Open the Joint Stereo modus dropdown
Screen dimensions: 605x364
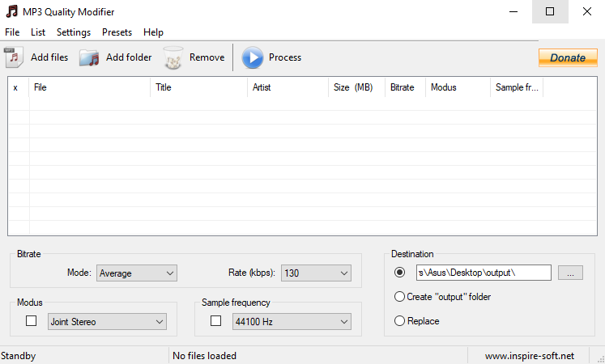coord(107,322)
